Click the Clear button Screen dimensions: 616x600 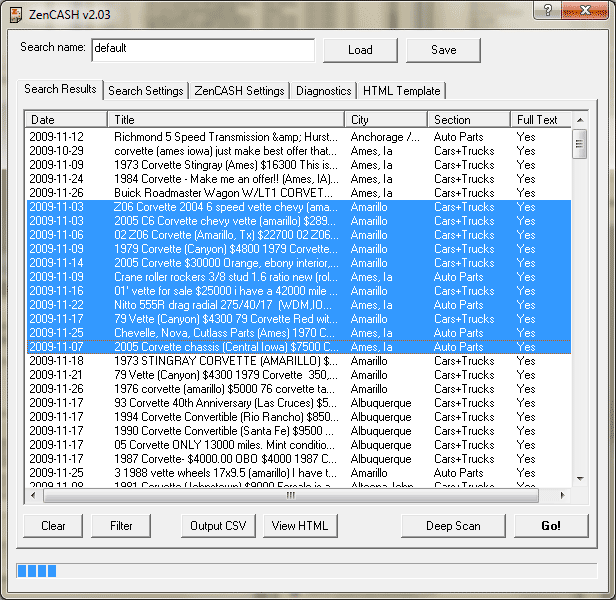pyautogui.click(x=54, y=526)
